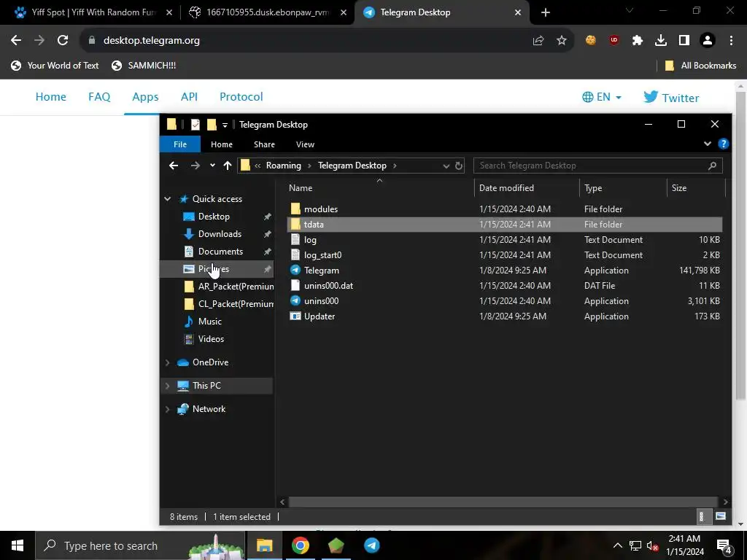Click the New folder quick access icon
747x560 pixels.
pyautogui.click(x=212, y=124)
